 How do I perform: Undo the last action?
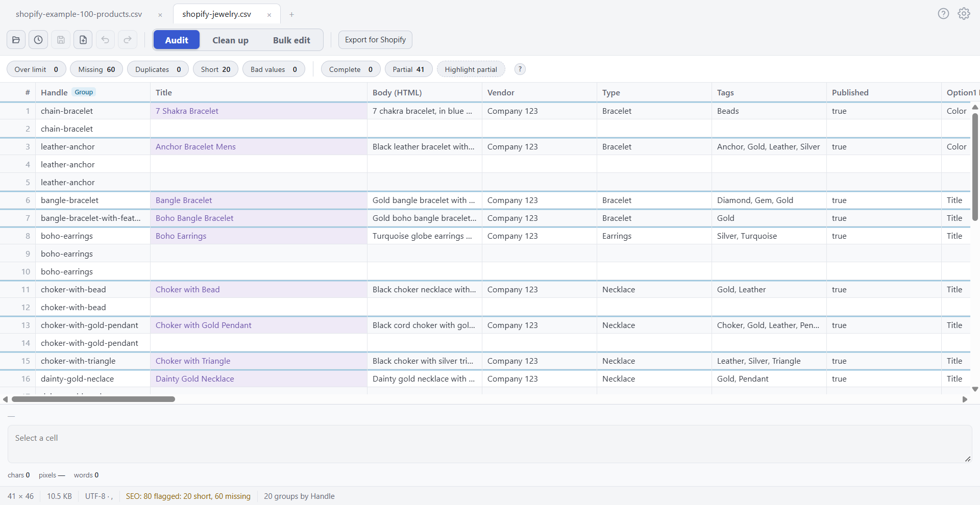(x=105, y=40)
